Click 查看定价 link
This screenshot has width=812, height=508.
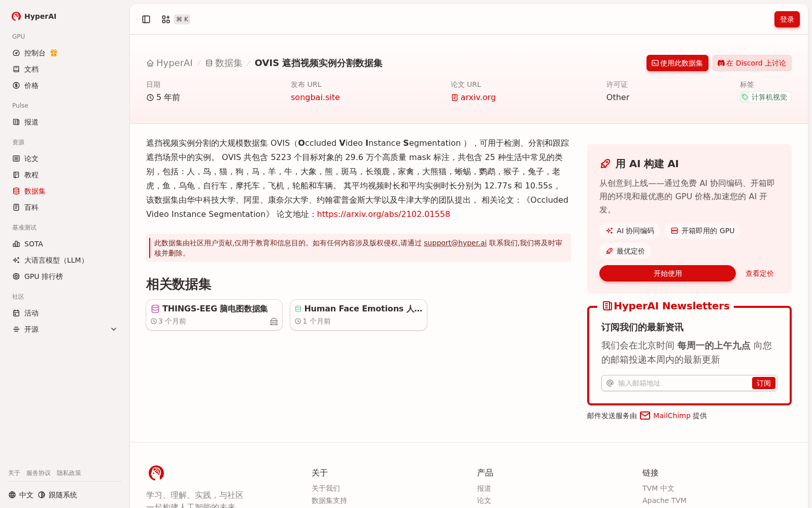tap(759, 273)
